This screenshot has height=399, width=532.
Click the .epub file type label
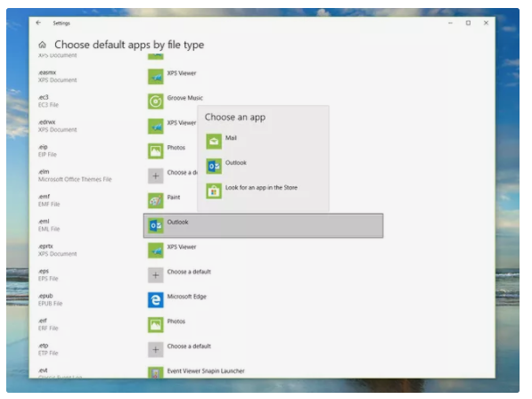click(x=45, y=296)
